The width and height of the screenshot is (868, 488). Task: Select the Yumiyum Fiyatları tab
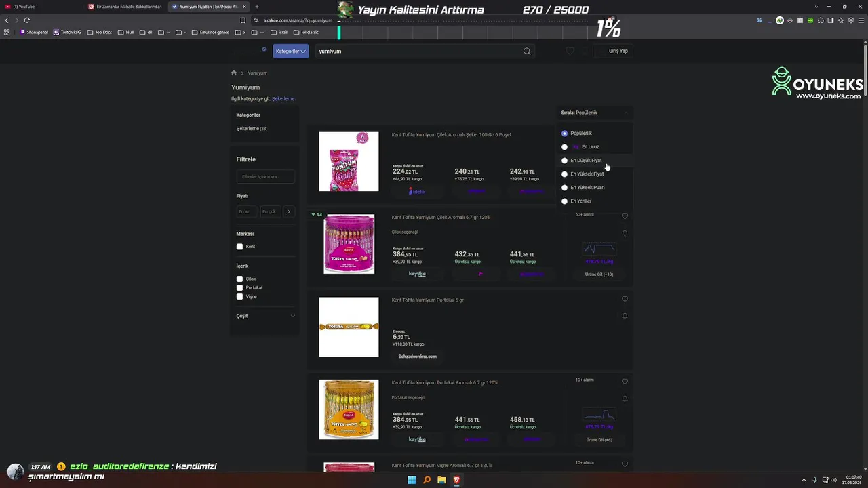tap(208, 7)
